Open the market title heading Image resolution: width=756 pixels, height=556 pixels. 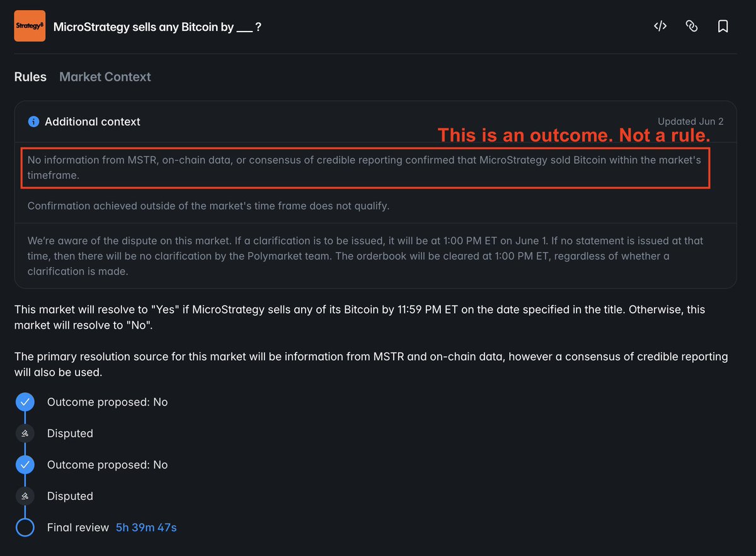pyautogui.click(x=157, y=27)
